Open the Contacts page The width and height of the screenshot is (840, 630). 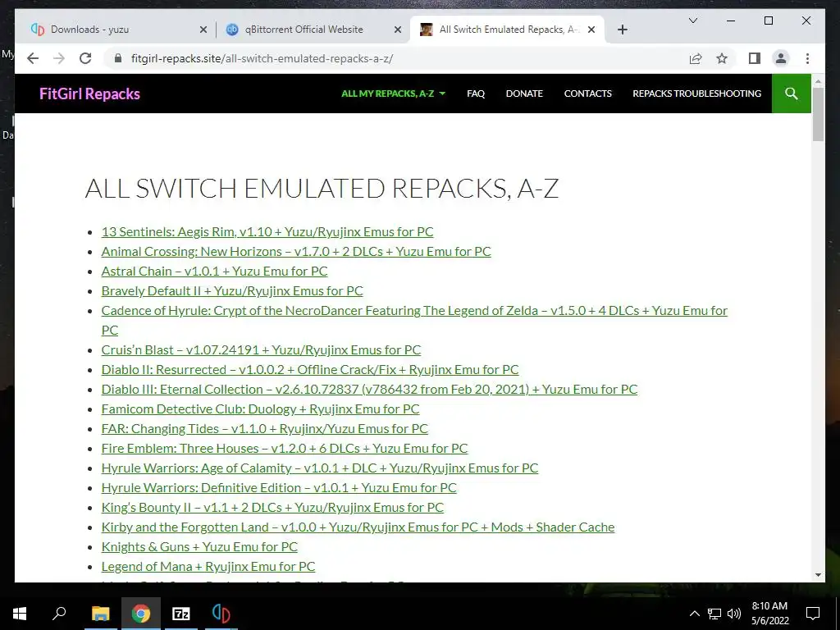pos(587,94)
